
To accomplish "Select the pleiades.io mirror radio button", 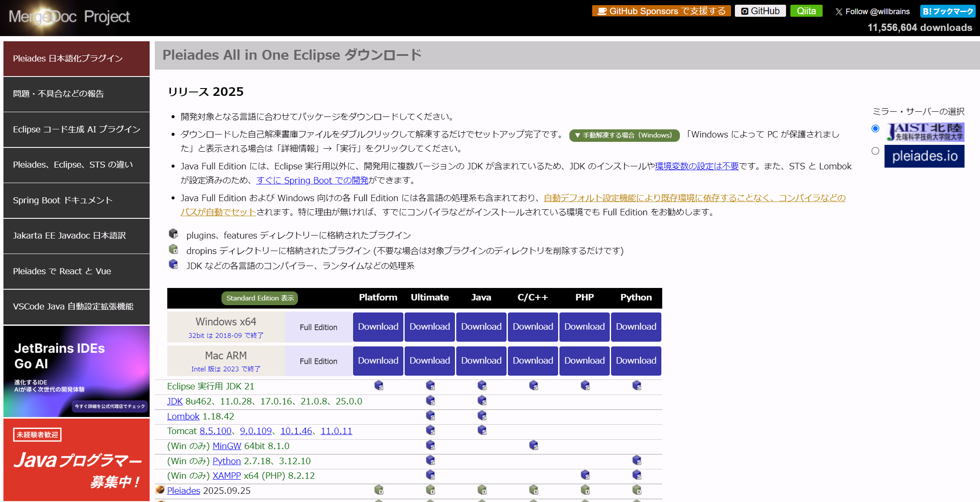I will click(x=875, y=151).
